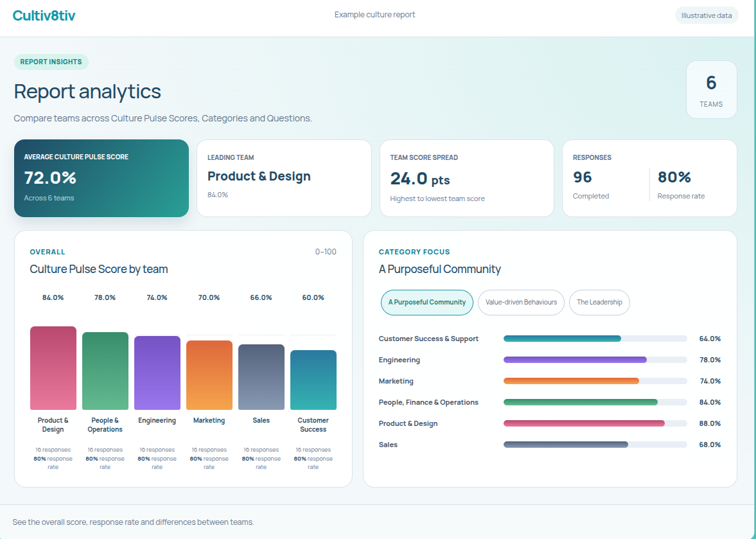
Task: Click the 66.0% value above Sales bar
Action: 261,297
